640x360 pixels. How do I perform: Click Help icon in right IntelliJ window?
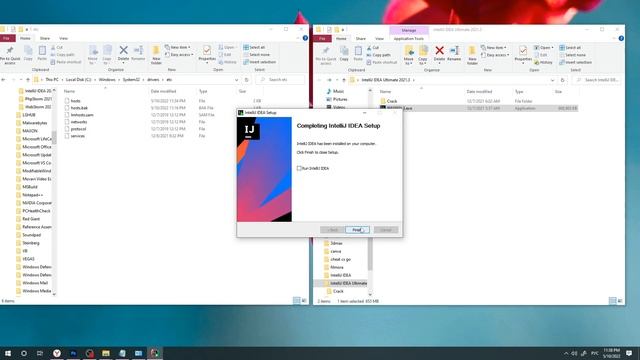pos(621,39)
